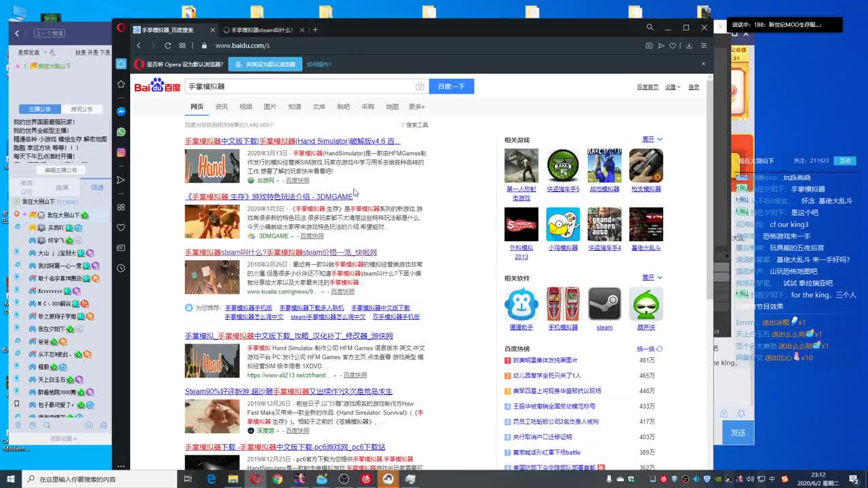This screenshot has width=868, height=488.
Task: Open File Explorer from taskbar
Action: click(x=233, y=479)
